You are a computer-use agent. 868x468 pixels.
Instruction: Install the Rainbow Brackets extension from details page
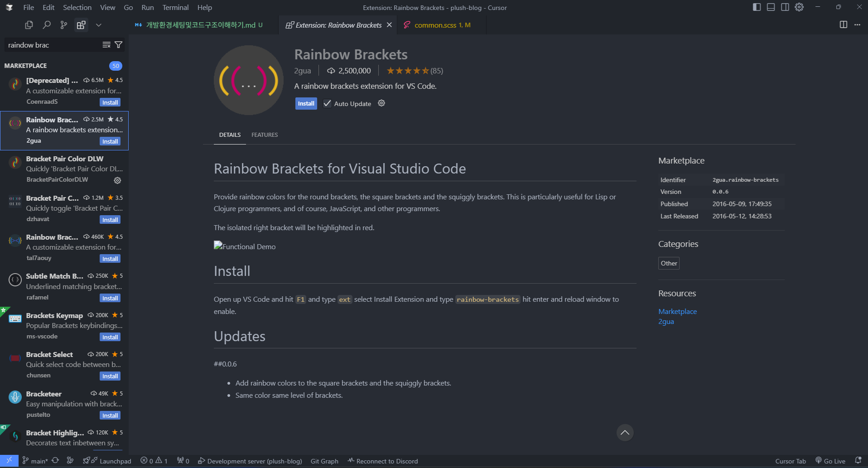[306, 104]
